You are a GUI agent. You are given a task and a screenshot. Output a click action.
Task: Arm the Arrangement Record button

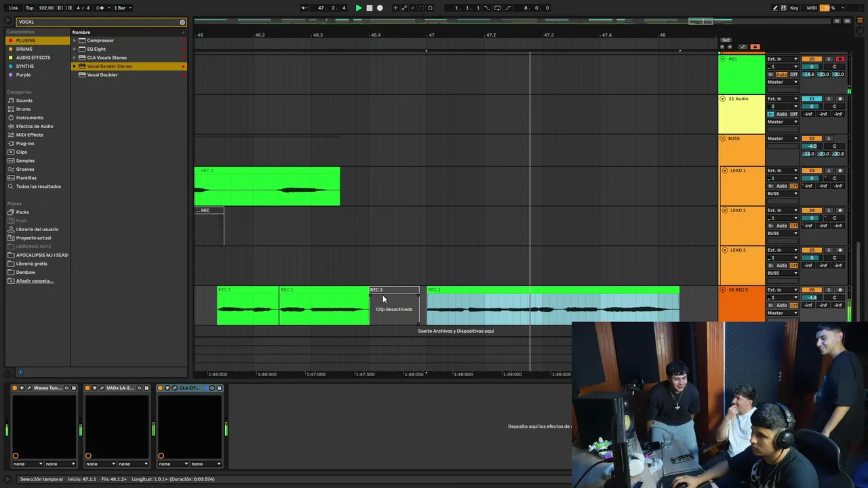point(380,8)
